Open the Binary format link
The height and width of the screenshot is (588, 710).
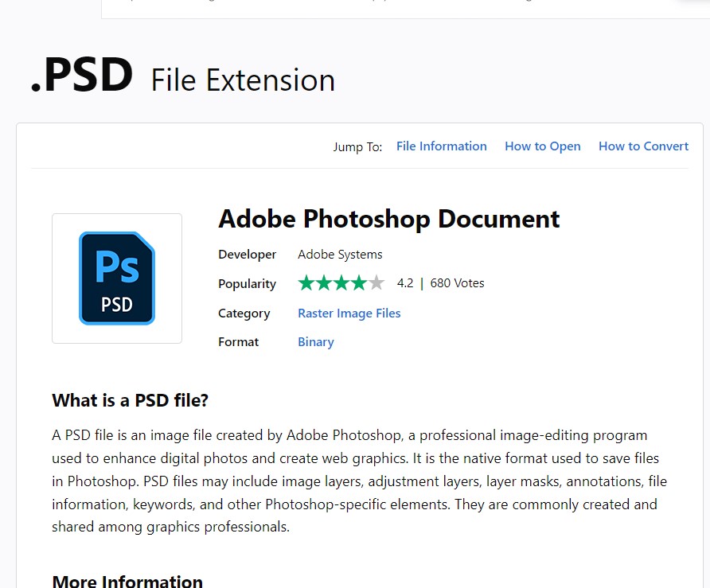pos(316,342)
